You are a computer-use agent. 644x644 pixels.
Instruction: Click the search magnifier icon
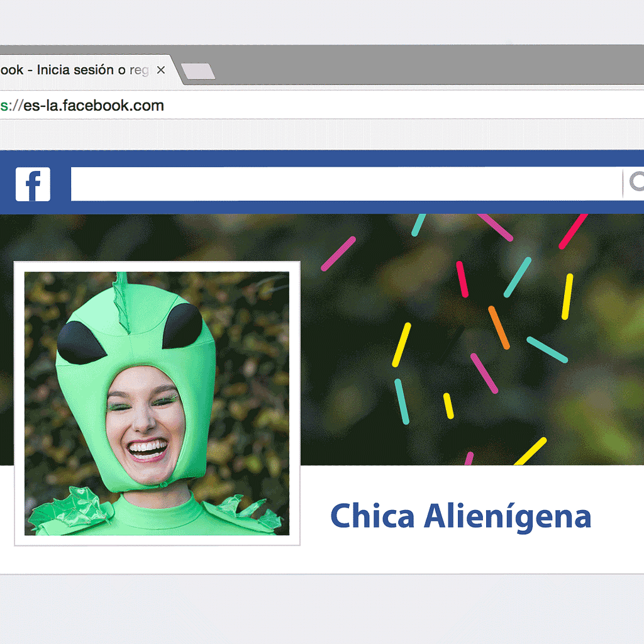tap(635, 182)
